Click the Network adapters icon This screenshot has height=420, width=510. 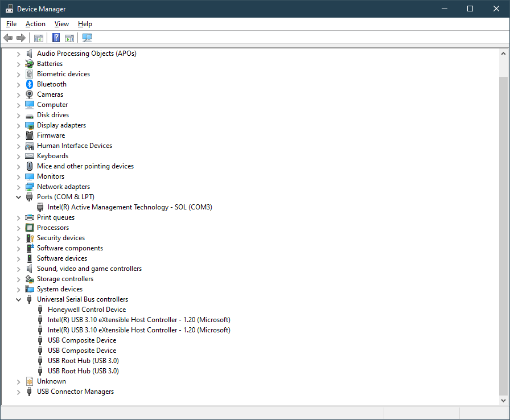tap(29, 187)
